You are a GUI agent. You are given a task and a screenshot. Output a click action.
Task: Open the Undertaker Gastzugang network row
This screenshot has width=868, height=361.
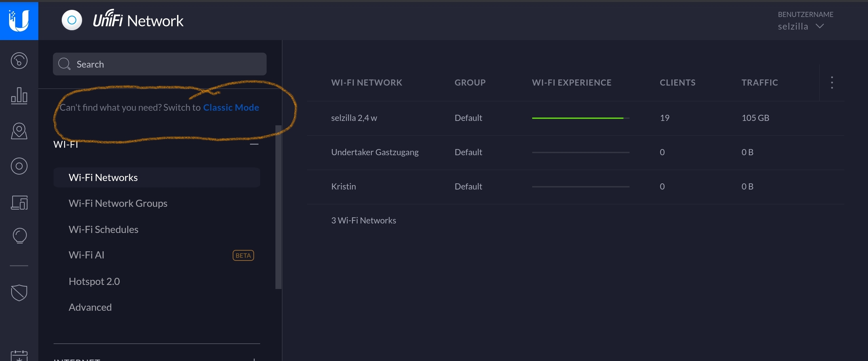coord(576,152)
